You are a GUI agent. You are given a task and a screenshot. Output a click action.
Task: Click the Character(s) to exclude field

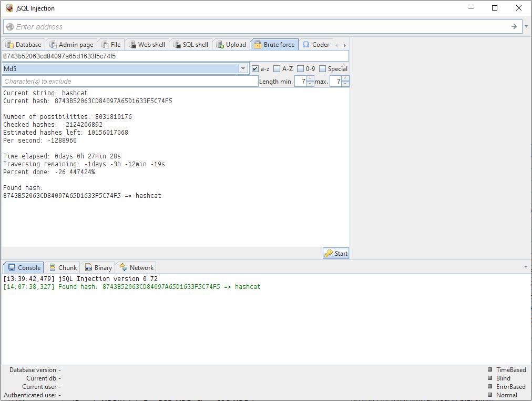tap(130, 82)
